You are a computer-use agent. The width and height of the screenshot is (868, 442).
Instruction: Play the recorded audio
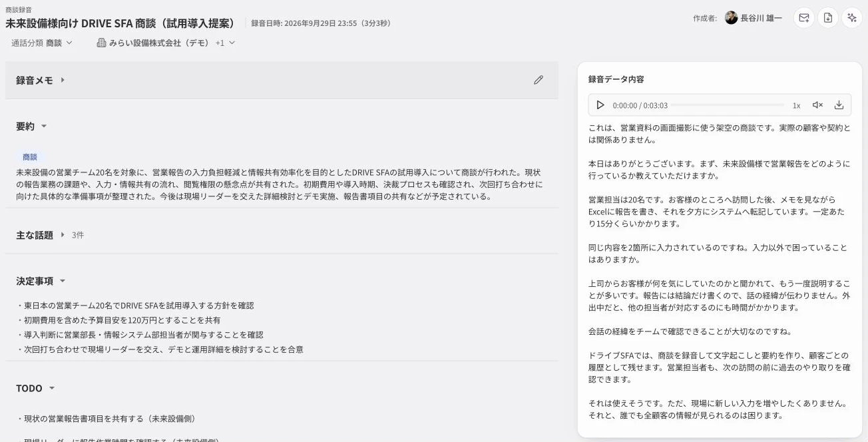(600, 105)
